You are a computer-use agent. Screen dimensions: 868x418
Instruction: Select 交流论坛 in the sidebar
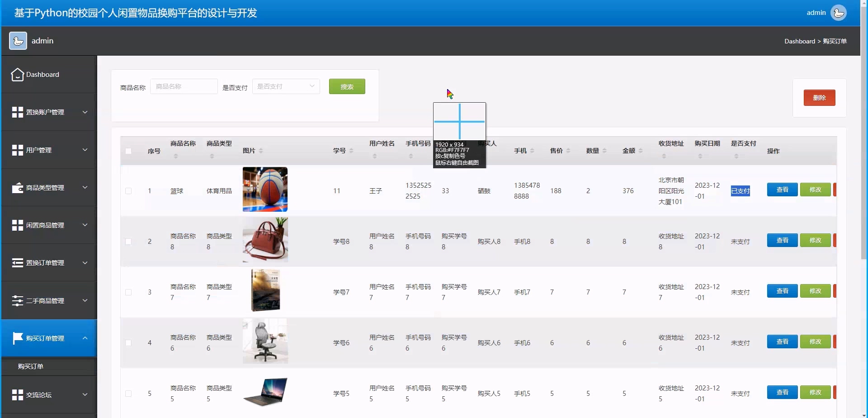[49, 395]
